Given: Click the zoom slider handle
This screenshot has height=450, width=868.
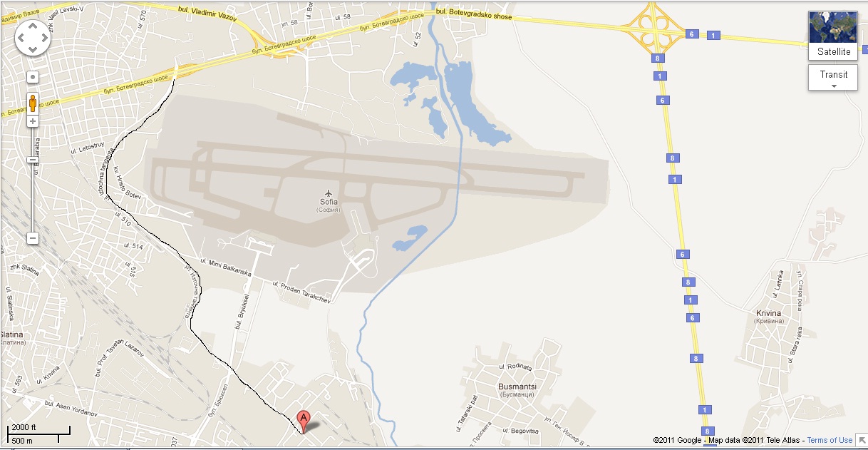Looking at the screenshot, I should pyautogui.click(x=33, y=160).
